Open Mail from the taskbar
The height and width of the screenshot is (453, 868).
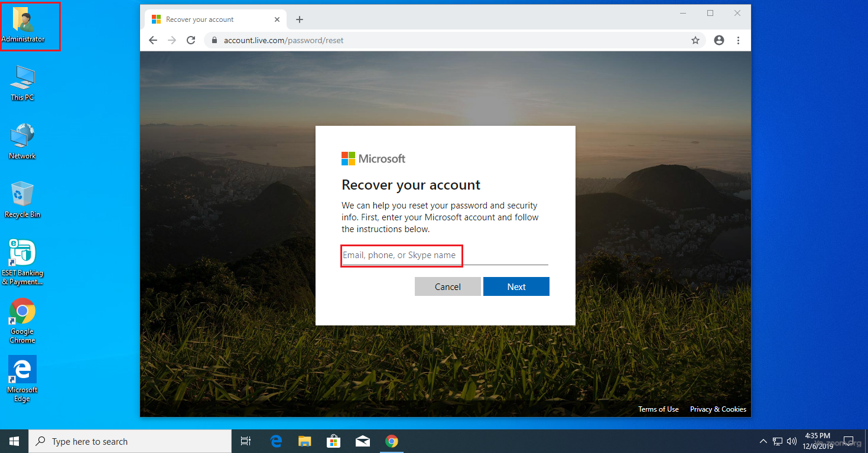point(362,441)
